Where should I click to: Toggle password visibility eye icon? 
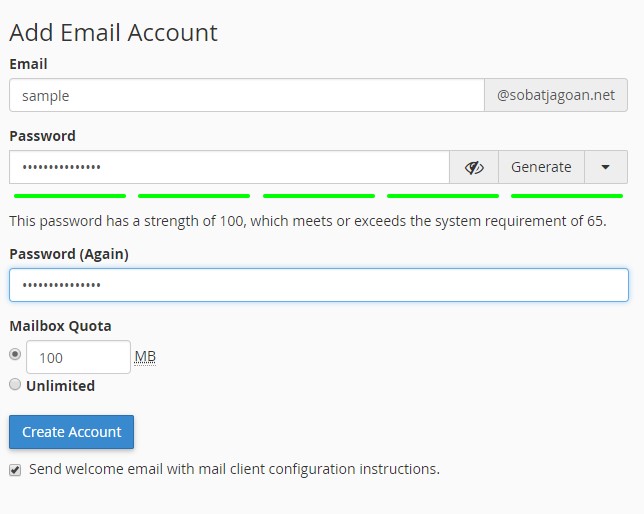tap(474, 167)
